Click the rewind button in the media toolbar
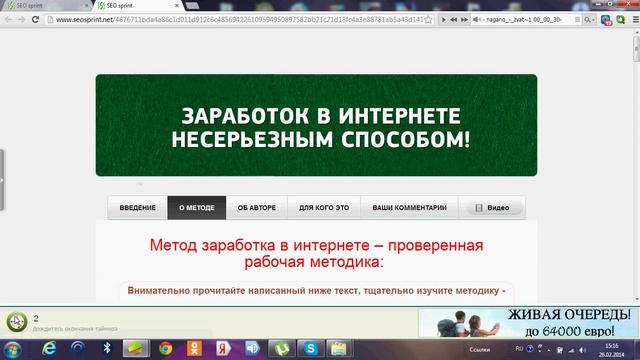 pyautogui.click(x=453, y=20)
